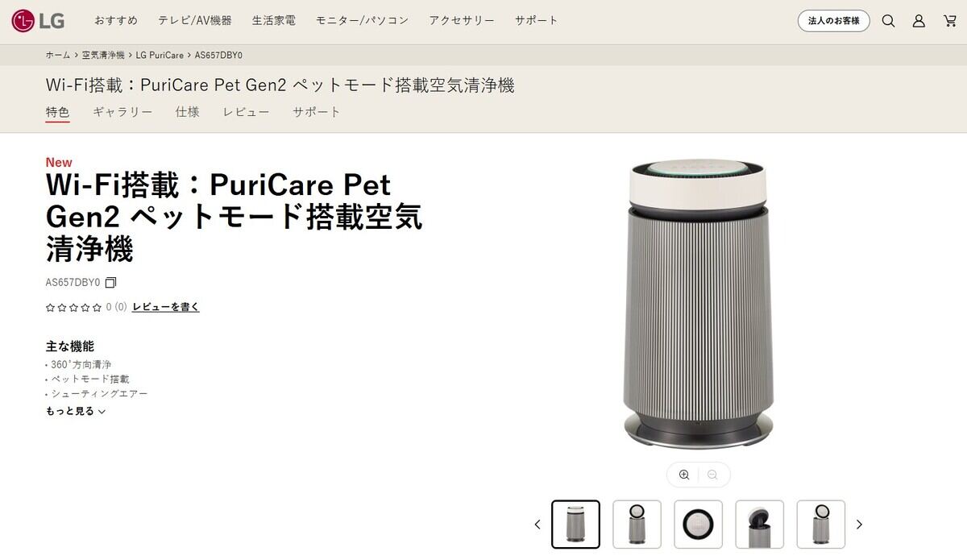
Task: Open the 生活家電 navigation menu
Action: point(273,20)
